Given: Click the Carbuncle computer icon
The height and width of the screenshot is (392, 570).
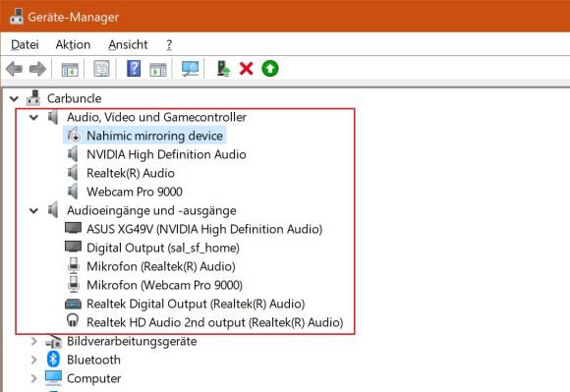Looking at the screenshot, I should 33,98.
